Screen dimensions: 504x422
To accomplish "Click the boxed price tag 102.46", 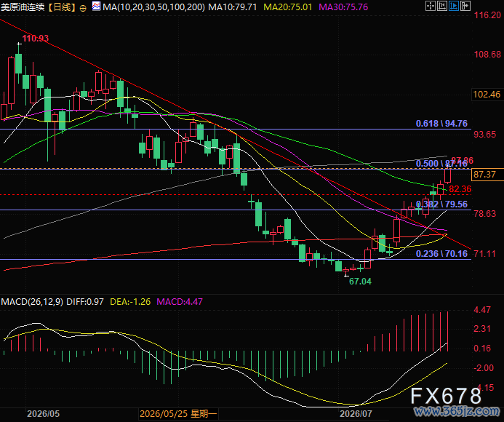I will tap(487, 95).
